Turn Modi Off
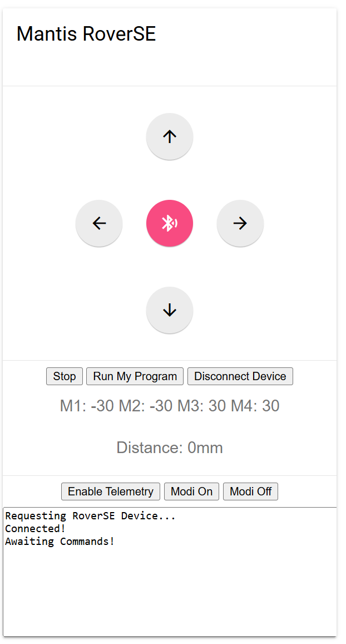 (x=250, y=491)
